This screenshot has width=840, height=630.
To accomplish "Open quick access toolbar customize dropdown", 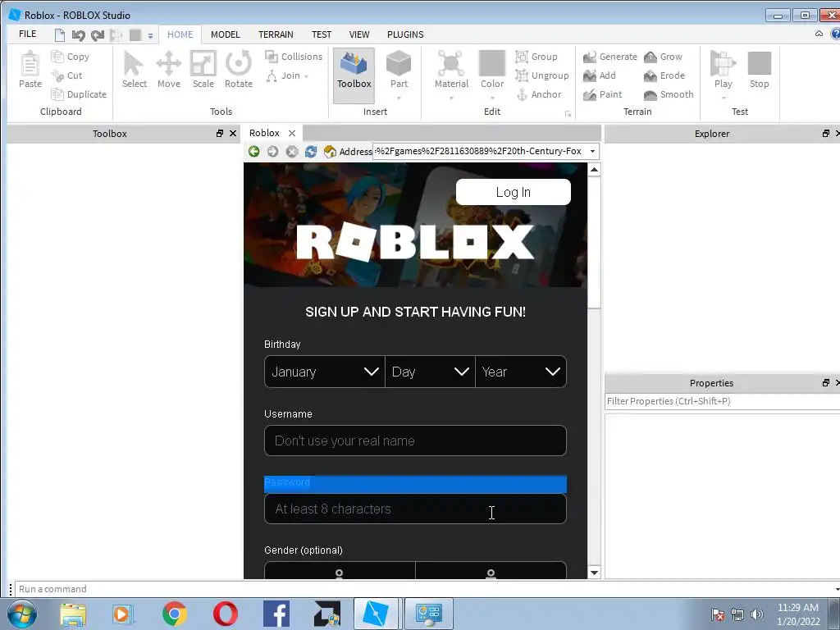I will pyautogui.click(x=151, y=36).
